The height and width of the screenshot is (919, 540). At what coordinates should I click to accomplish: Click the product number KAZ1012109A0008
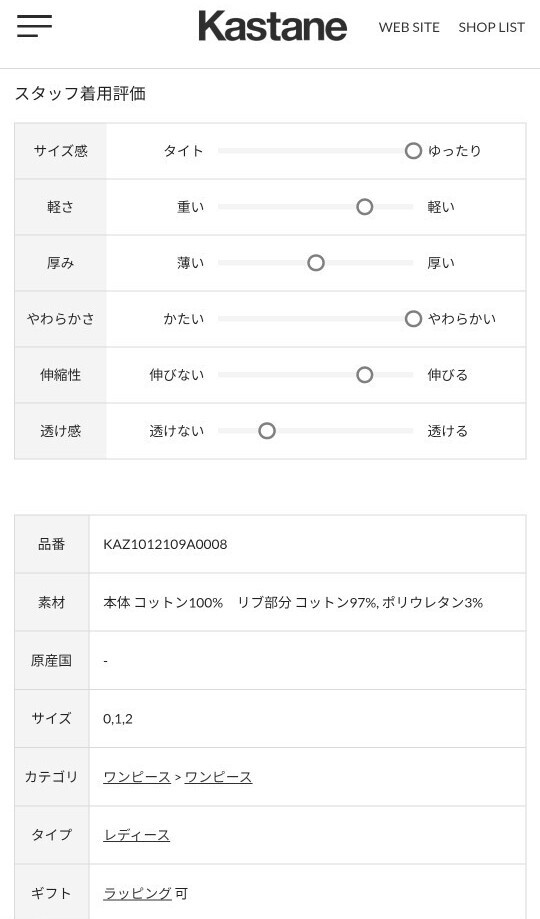point(165,544)
